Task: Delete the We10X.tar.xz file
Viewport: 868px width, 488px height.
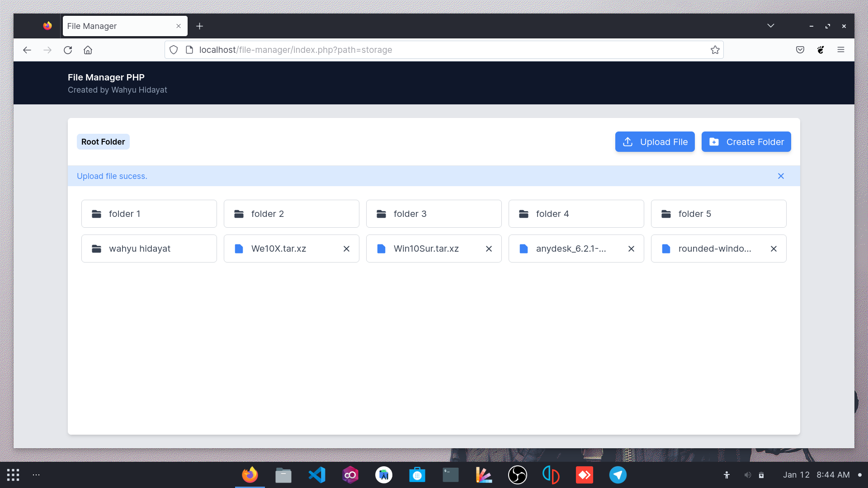Action: (346, 249)
